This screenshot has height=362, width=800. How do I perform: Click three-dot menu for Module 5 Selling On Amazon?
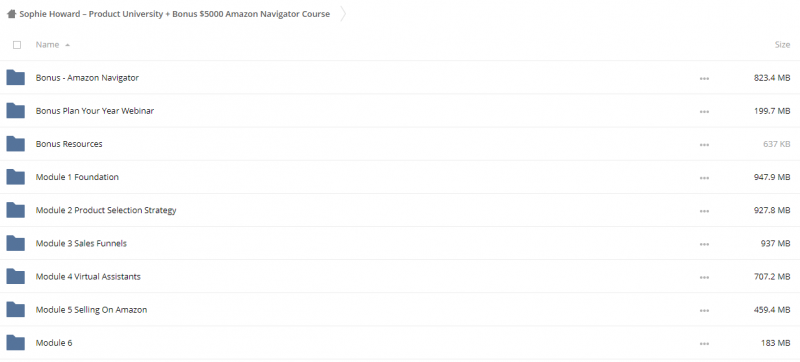pos(704,311)
